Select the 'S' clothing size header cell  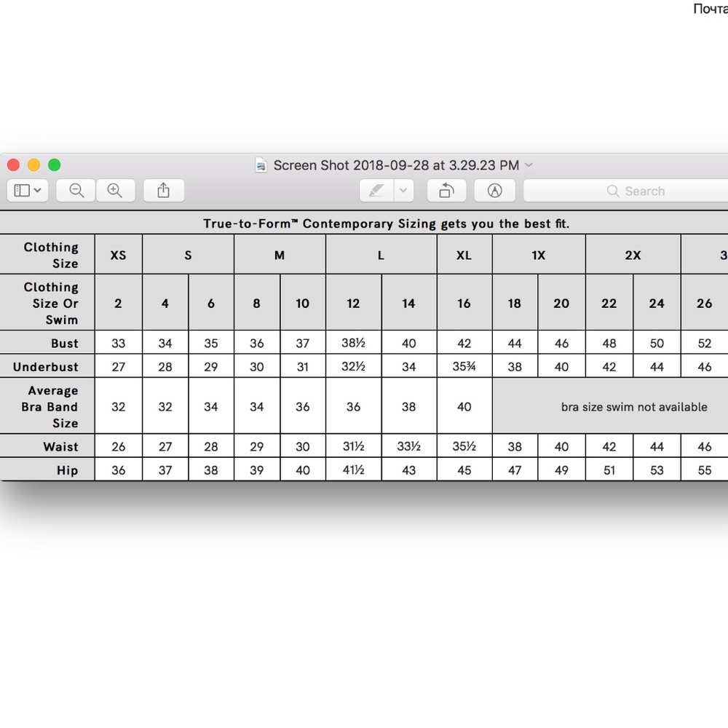pos(188,255)
